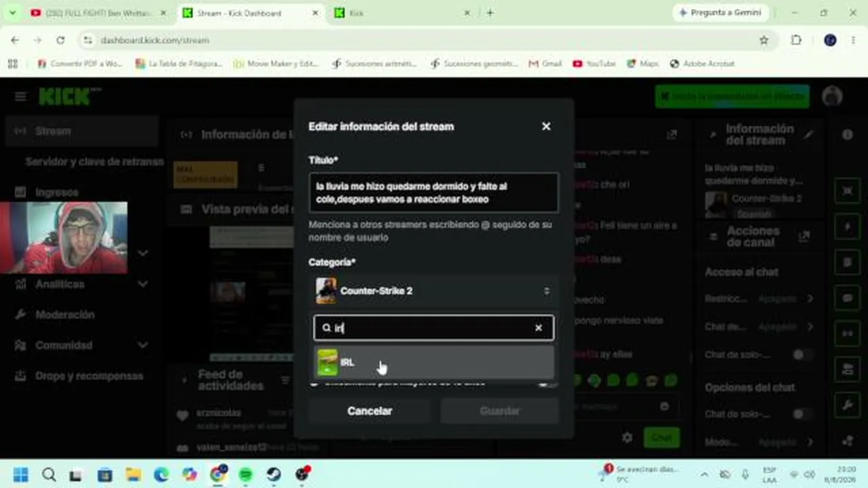Toggle Chat de solo under Opciones del chat
Screen dimensions: 868x488
coord(802,413)
